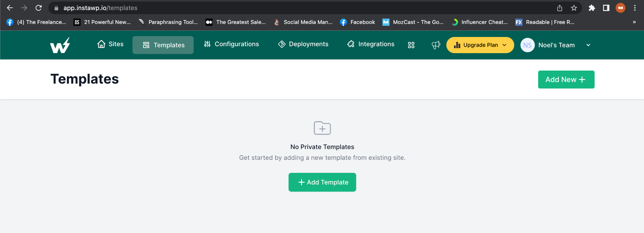Switch to Configurations in the navbar
The image size is (644, 233).
tap(231, 44)
